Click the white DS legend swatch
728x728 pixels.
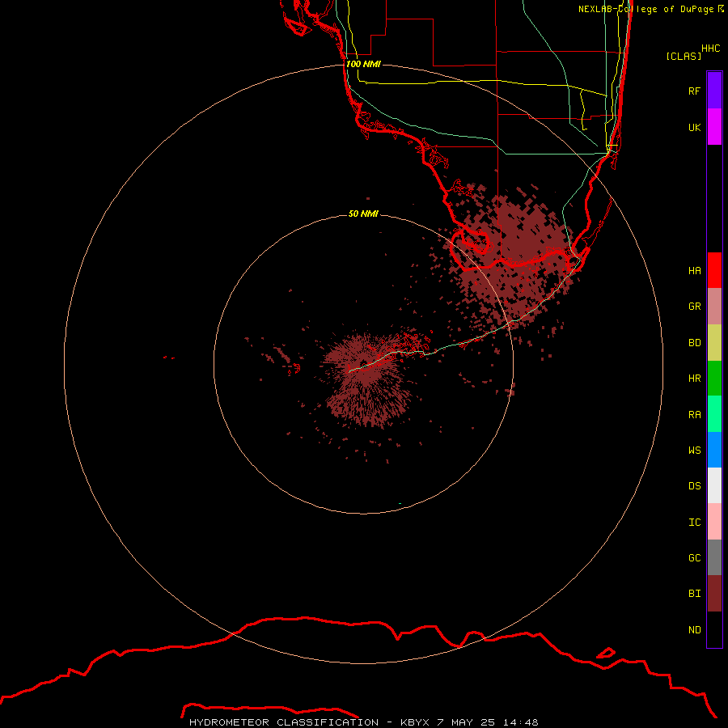(714, 485)
